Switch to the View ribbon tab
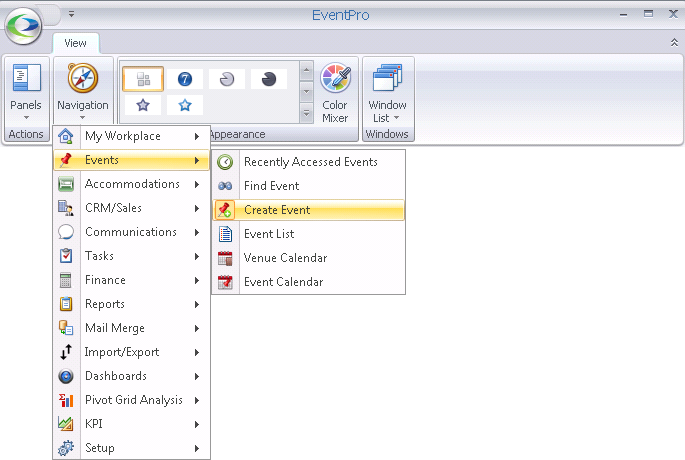Screen dimensions: 685x460 (x=76, y=43)
